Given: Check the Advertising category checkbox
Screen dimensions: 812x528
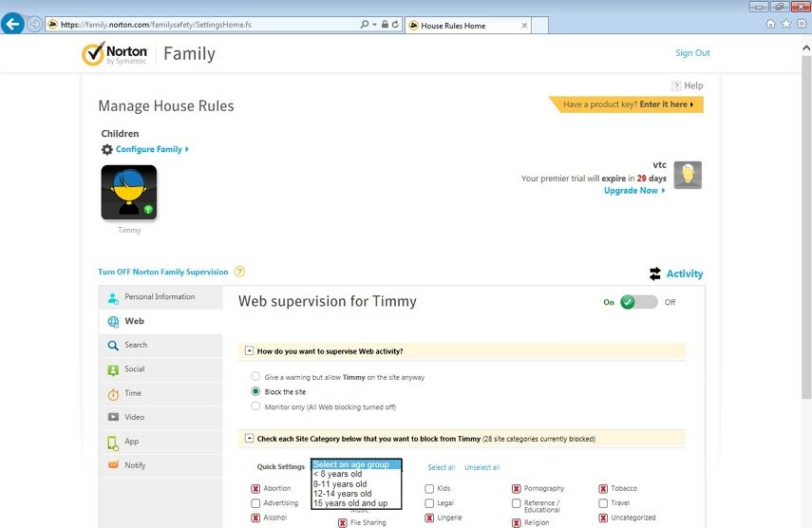Looking at the screenshot, I should click(255, 503).
